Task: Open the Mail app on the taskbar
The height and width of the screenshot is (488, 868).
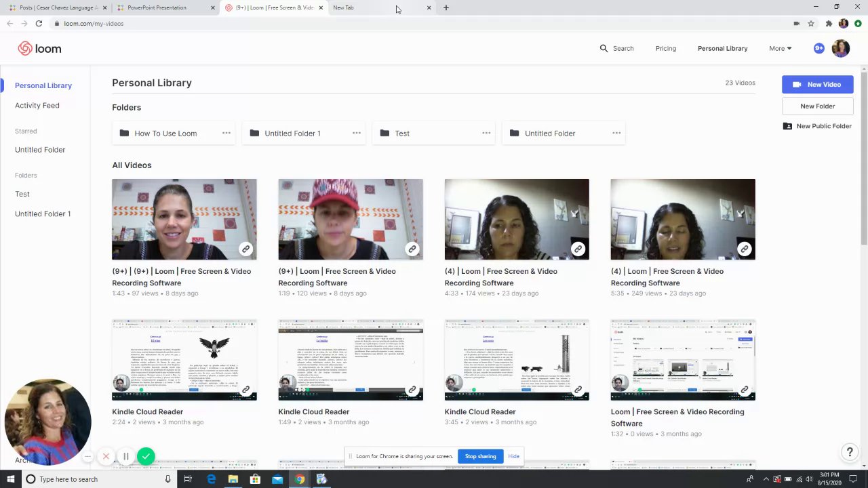Action: [x=277, y=479]
